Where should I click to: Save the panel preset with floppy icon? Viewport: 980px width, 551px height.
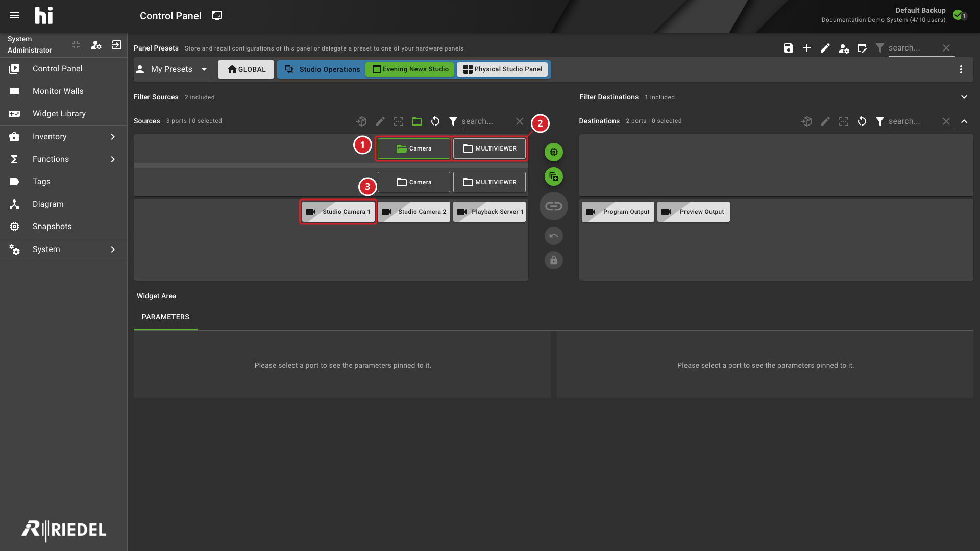(x=789, y=48)
